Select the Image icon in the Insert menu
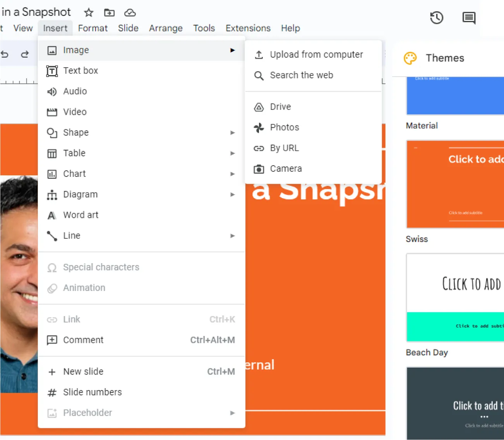Image resolution: width=504 pixels, height=440 pixels. tap(51, 50)
